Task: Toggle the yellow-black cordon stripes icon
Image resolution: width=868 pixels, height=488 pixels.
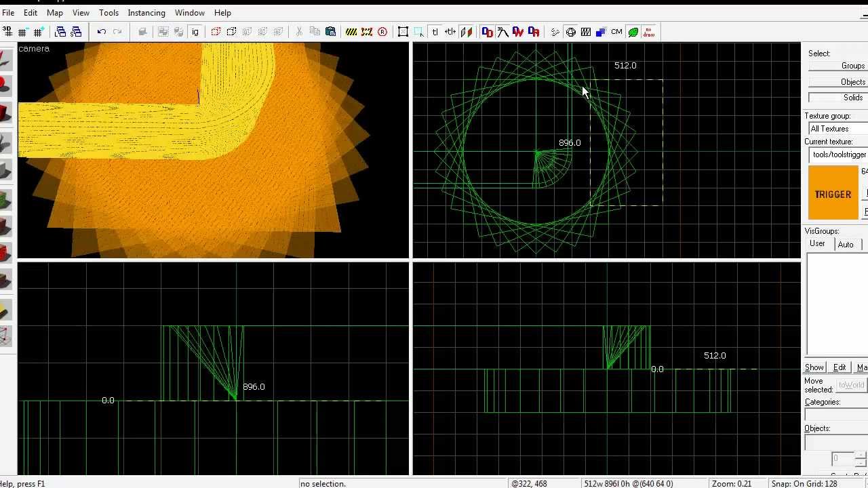Action: [351, 32]
